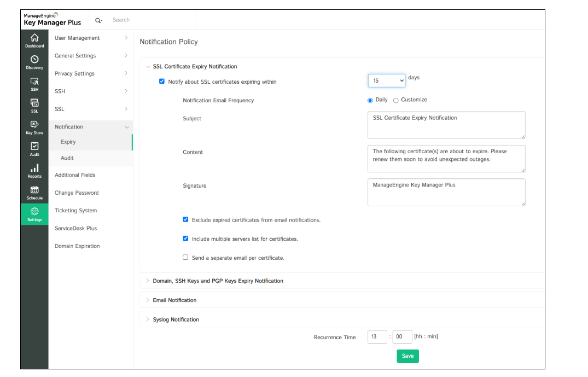Open the Ticketing System settings link
The width and height of the screenshot is (588, 377).
click(x=75, y=211)
